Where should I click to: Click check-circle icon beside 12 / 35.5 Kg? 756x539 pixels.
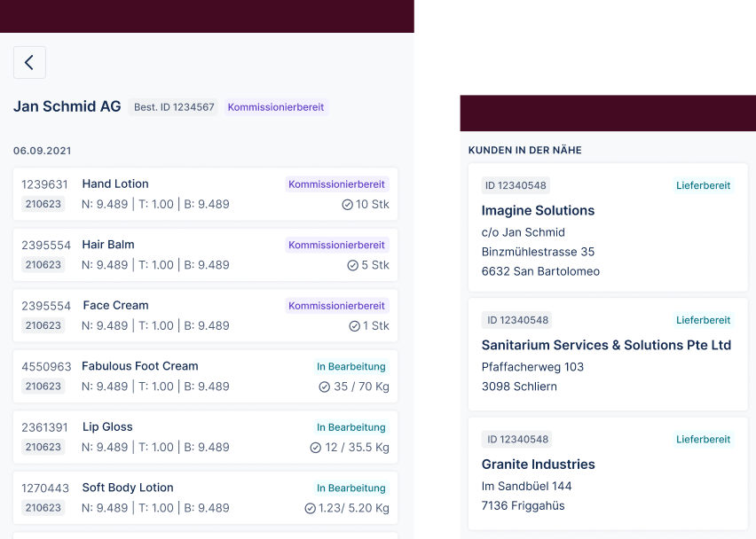point(315,448)
